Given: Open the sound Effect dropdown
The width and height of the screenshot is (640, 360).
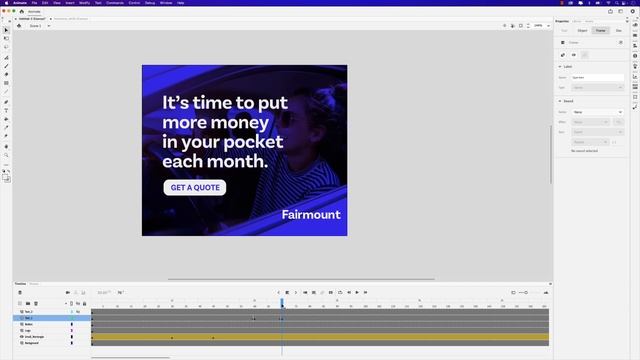Looking at the screenshot, I should coord(590,122).
